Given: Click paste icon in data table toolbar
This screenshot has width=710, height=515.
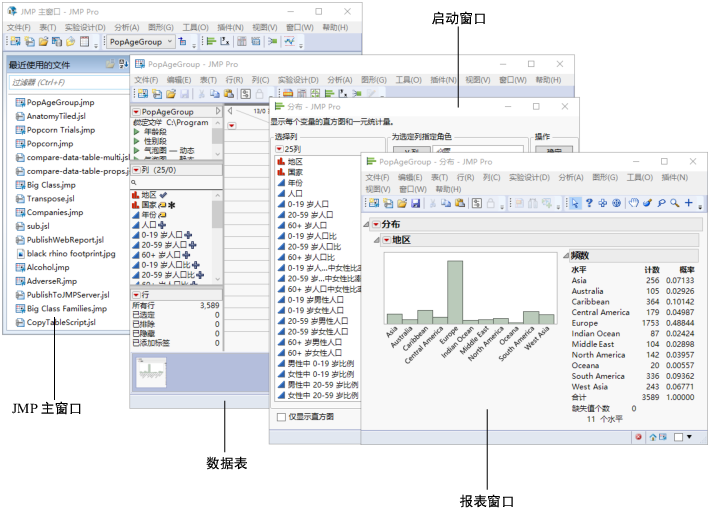Looking at the screenshot, I should click(229, 94).
